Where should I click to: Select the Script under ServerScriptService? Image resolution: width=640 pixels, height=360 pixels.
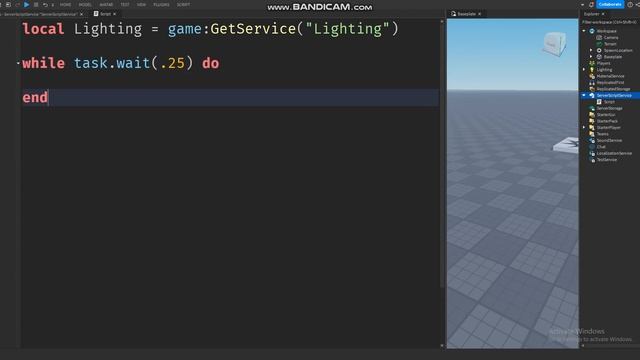pyautogui.click(x=609, y=102)
